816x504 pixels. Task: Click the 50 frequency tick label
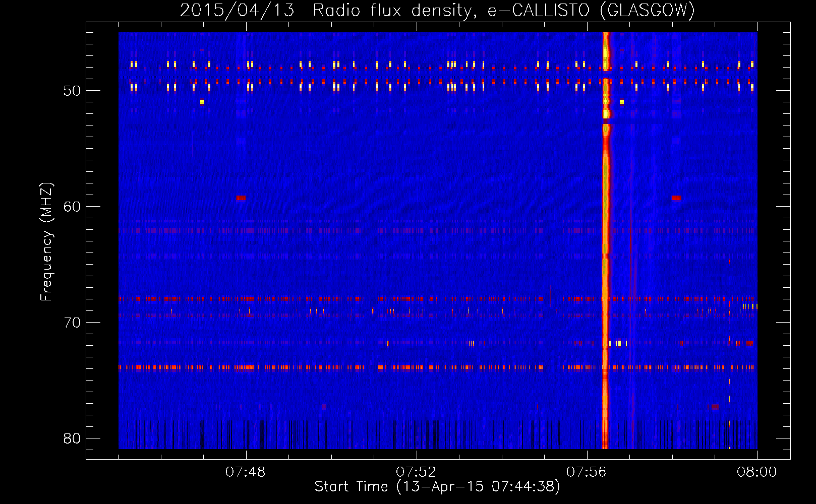tap(73, 91)
